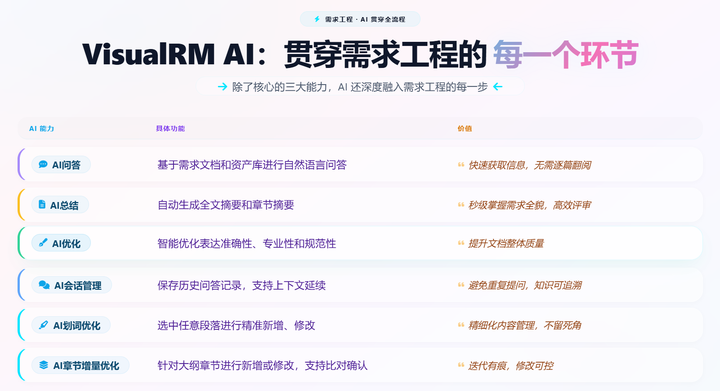The image size is (720, 391).
Task: Click the chat bubble icon beside AI问答
Action: coord(43,164)
